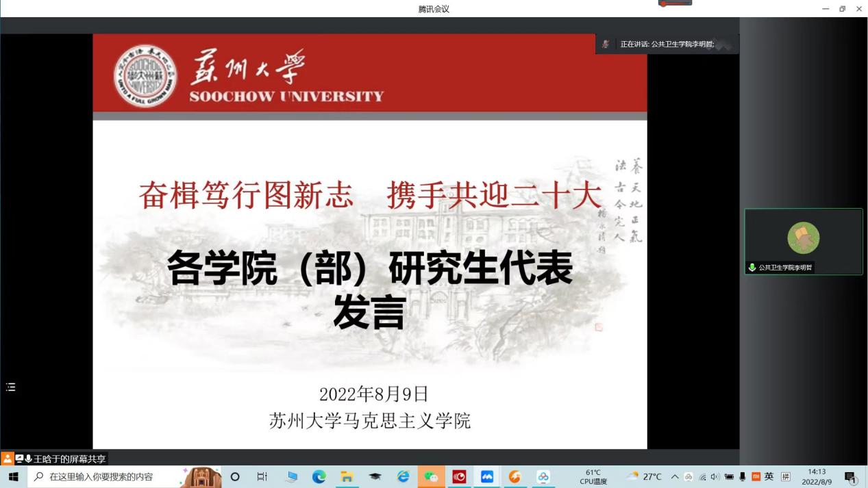Open the Windows Start menu
This screenshot has width=868, height=488.
click(x=13, y=477)
